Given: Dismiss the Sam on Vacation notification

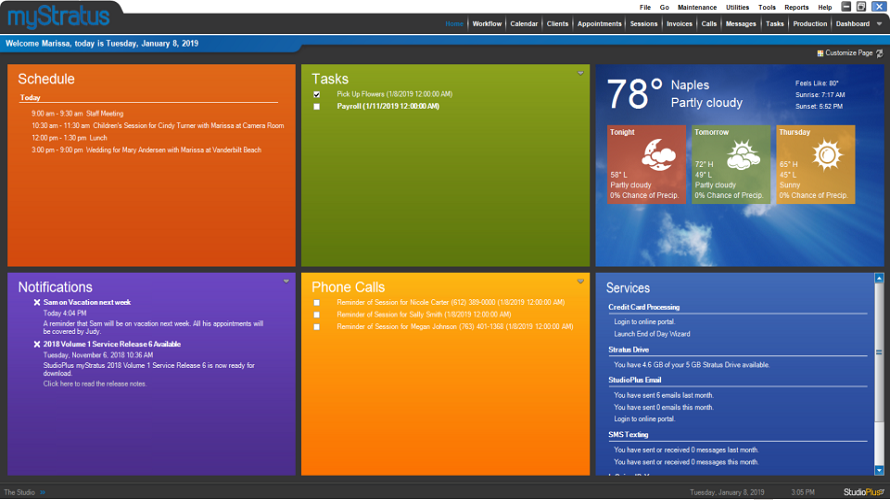Looking at the screenshot, I should (37, 302).
